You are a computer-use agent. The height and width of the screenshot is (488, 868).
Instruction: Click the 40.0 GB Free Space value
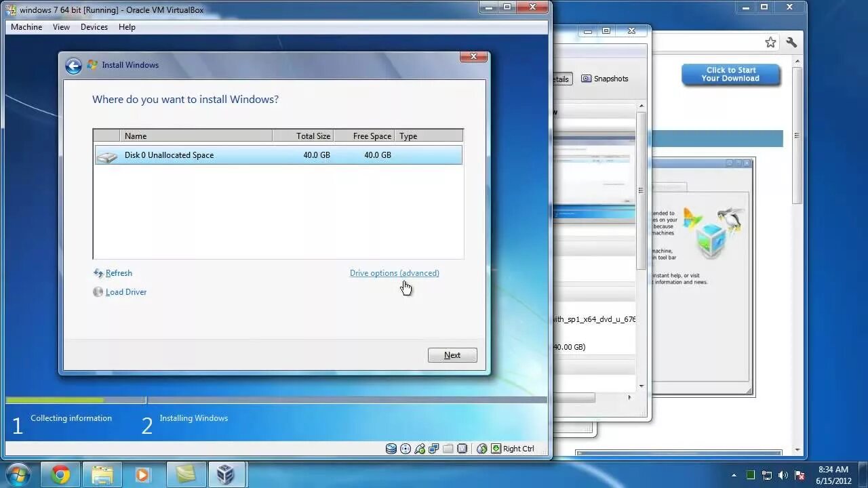tap(378, 155)
